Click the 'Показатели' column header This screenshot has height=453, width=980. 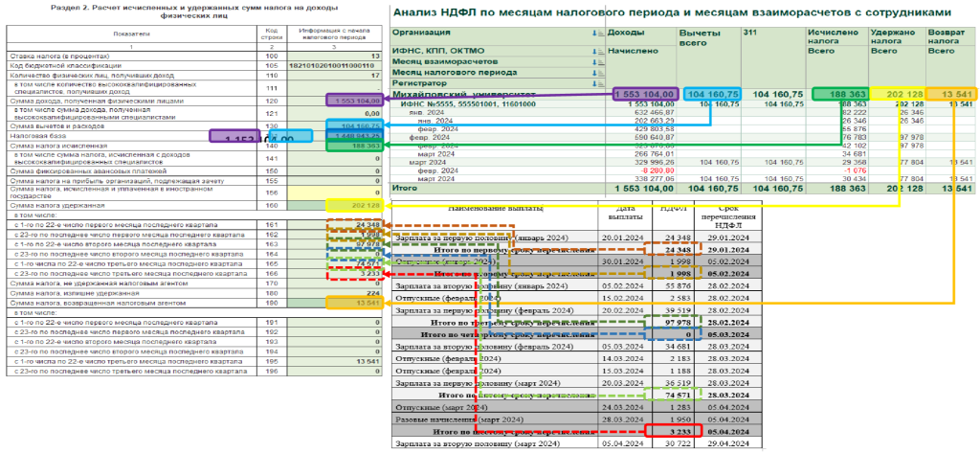130,34
